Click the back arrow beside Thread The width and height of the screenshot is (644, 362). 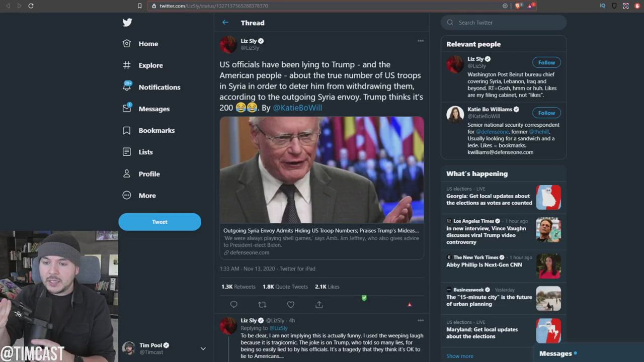pos(225,23)
